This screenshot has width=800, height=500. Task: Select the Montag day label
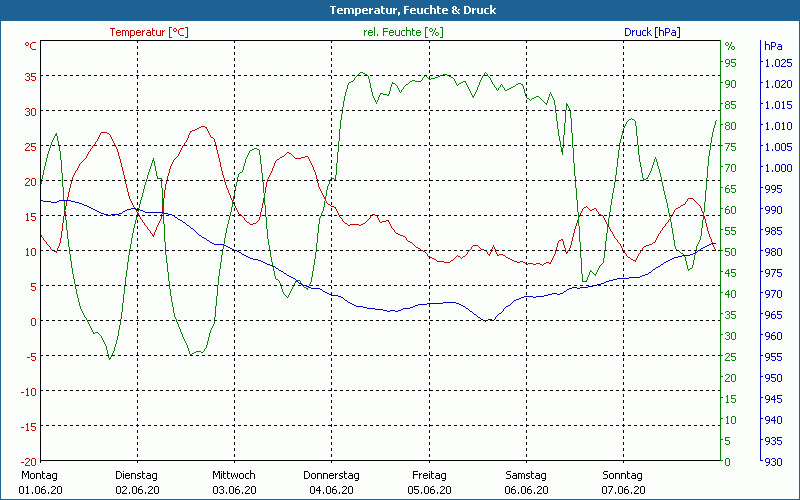39,475
